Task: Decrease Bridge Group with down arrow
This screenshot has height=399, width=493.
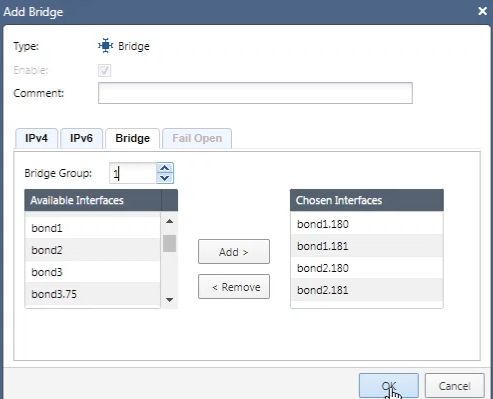Action: point(165,178)
